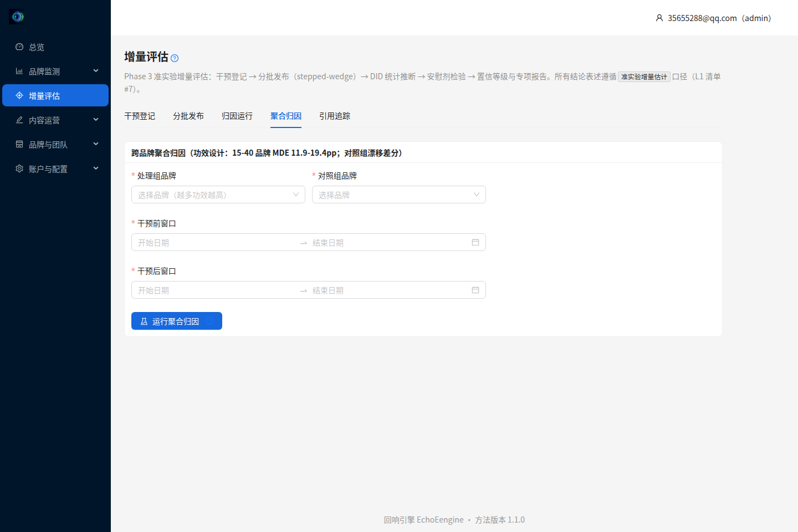Expand the 账户与配置 sidebar menu chevron
The image size is (798, 532).
click(96, 169)
